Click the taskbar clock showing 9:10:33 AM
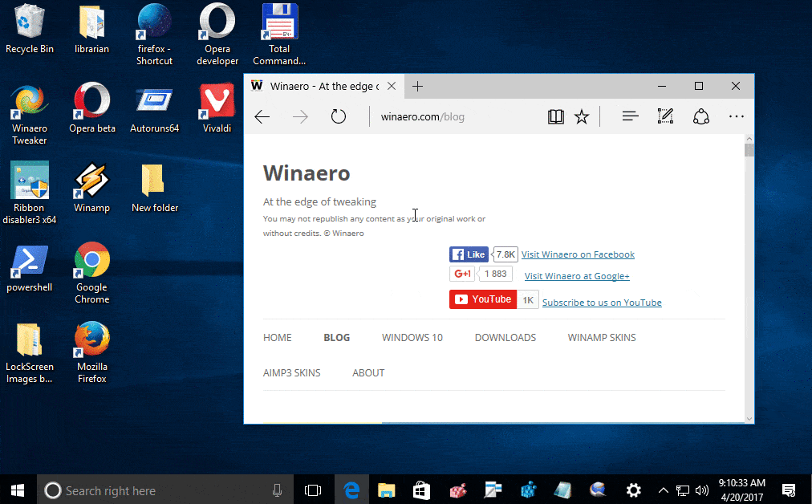This screenshot has width=812, height=504. click(741, 490)
